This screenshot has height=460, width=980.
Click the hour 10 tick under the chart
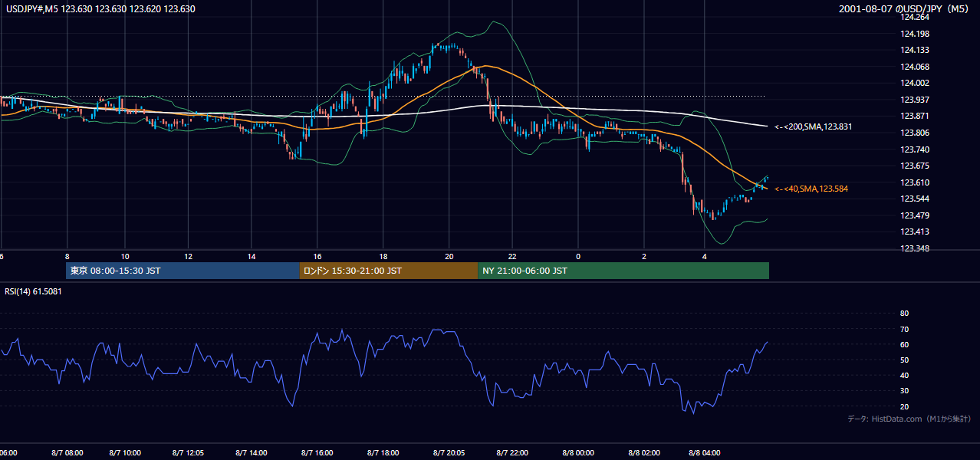125,257
